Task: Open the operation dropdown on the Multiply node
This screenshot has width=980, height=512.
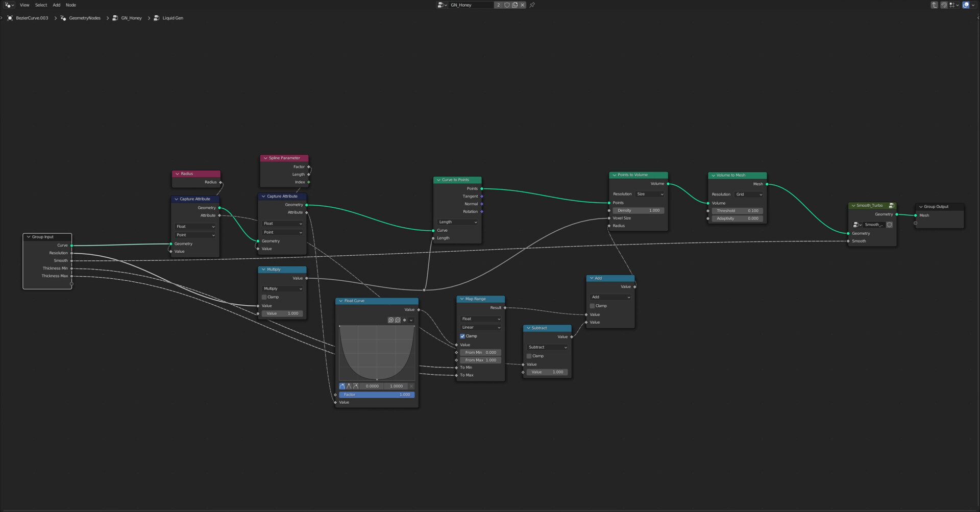Action: [x=282, y=288]
